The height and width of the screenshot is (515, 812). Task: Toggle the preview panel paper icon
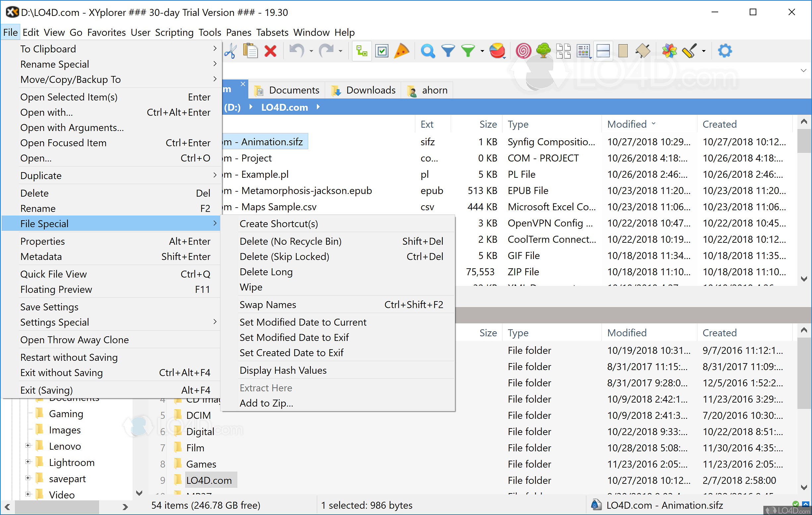(622, 51)
